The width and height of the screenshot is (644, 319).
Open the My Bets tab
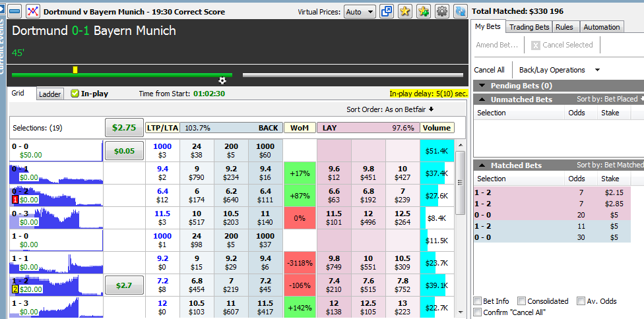[x=488, y=26]
